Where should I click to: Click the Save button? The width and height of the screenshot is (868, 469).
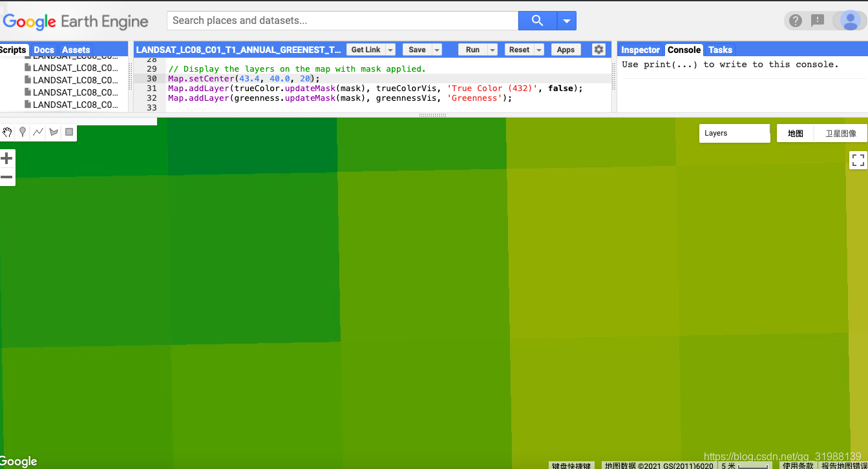pos(418,50)
